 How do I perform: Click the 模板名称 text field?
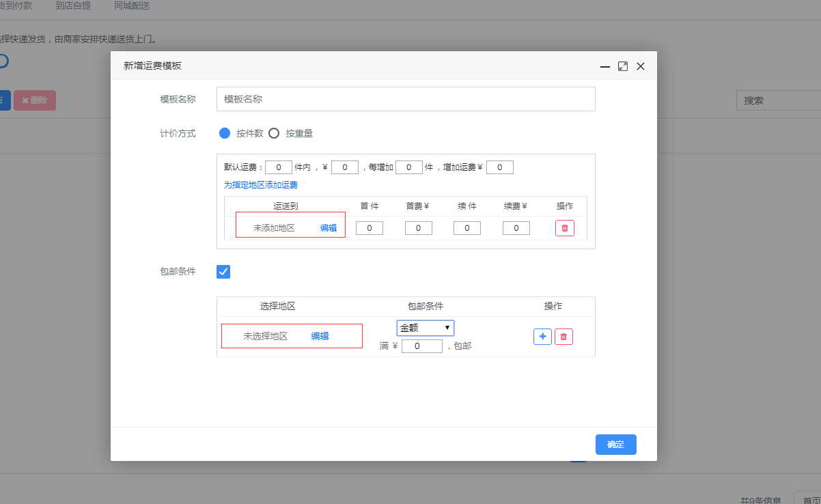click(406, 99)
